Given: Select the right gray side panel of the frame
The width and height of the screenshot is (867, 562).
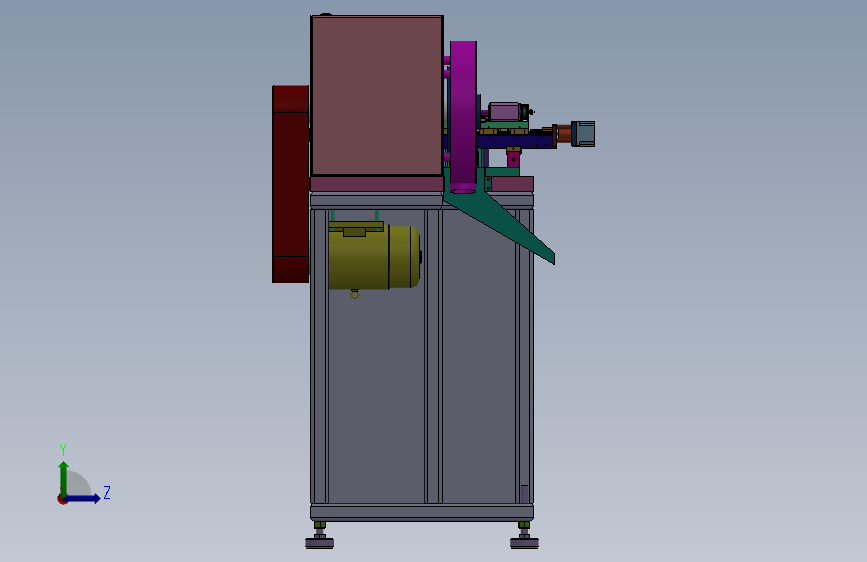Looking at the screenshot, I should pyautogui.click(x=479, y=357).
